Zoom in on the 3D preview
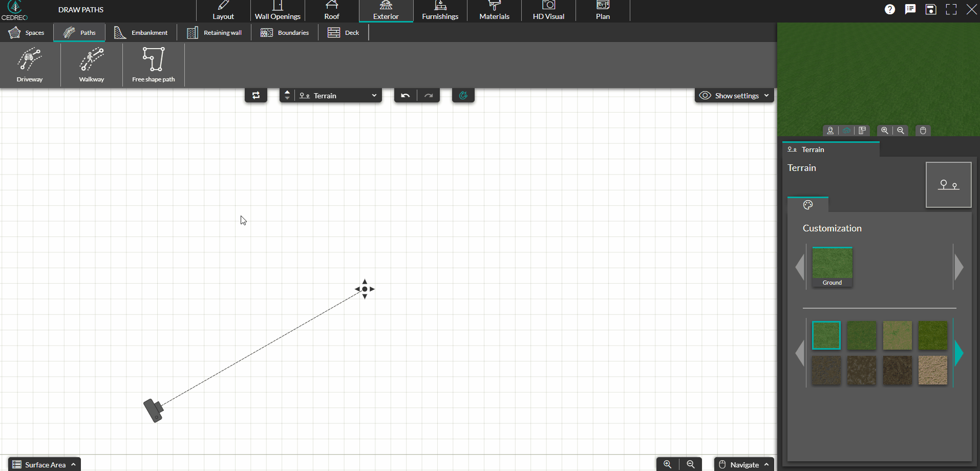Image resolution: width=980 pixels, height=471 pixels. [x=885, y=130]
